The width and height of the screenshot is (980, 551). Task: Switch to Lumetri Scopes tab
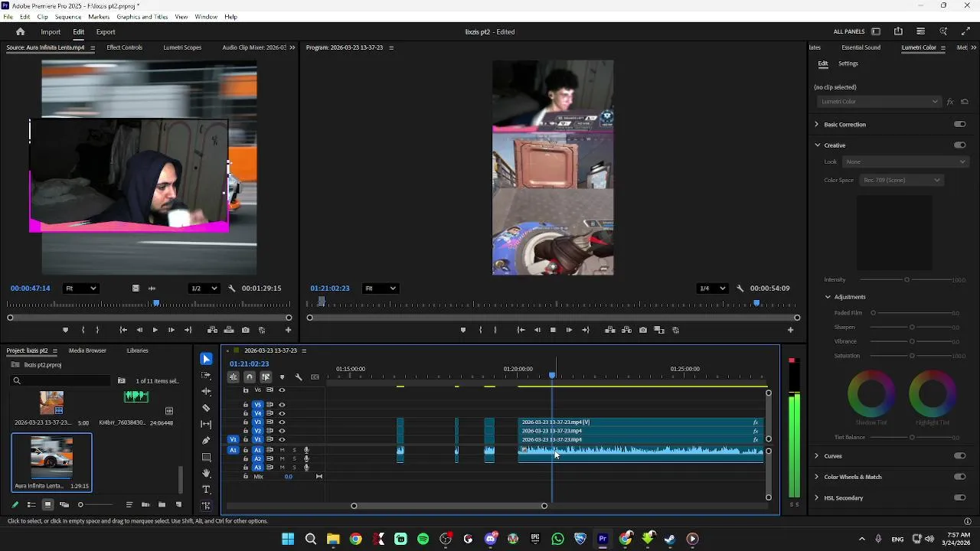click(182, 47)
